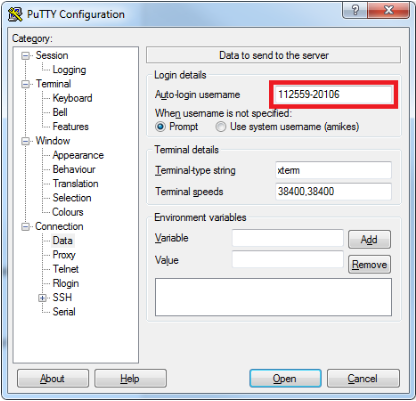Click the PuTTY icon in title bar
This screenshot has height=401, width=416.
pyautogui.click(x=15, y=14)
